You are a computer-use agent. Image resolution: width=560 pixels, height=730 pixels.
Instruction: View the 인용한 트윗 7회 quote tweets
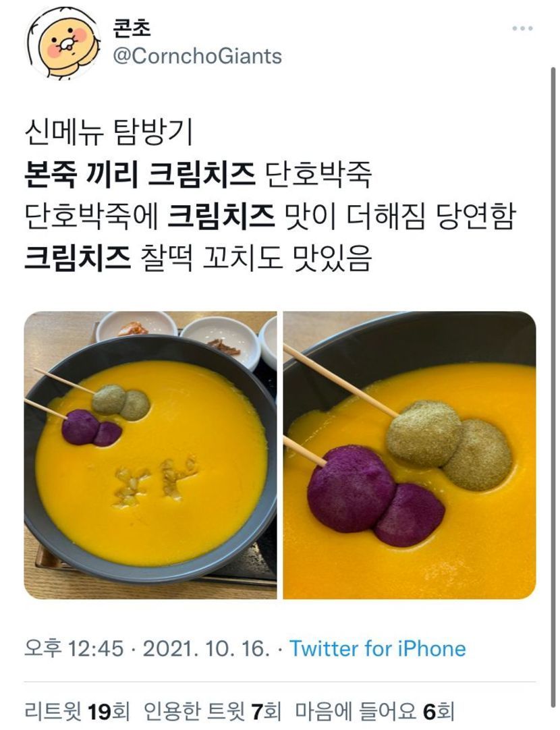point(213,711)
